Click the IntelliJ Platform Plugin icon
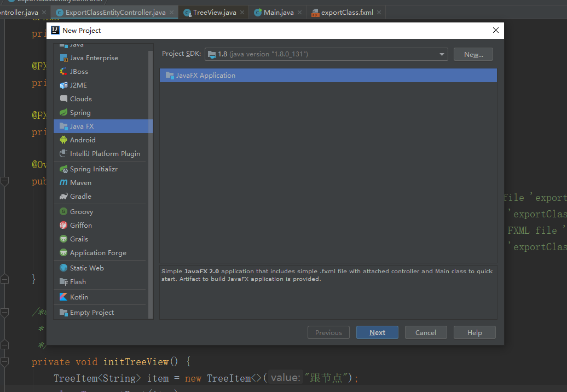The width and height of the screenshot is (567, 392). tap(63, 153)
